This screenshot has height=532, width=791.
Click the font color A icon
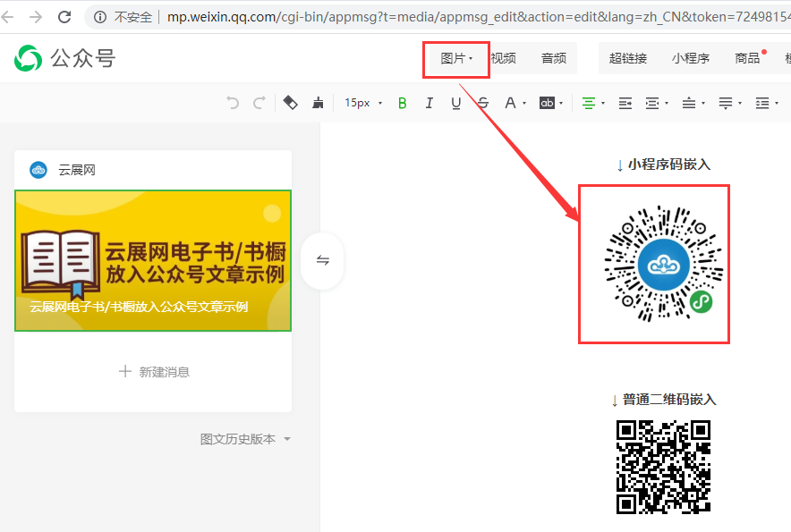[510, 103]
